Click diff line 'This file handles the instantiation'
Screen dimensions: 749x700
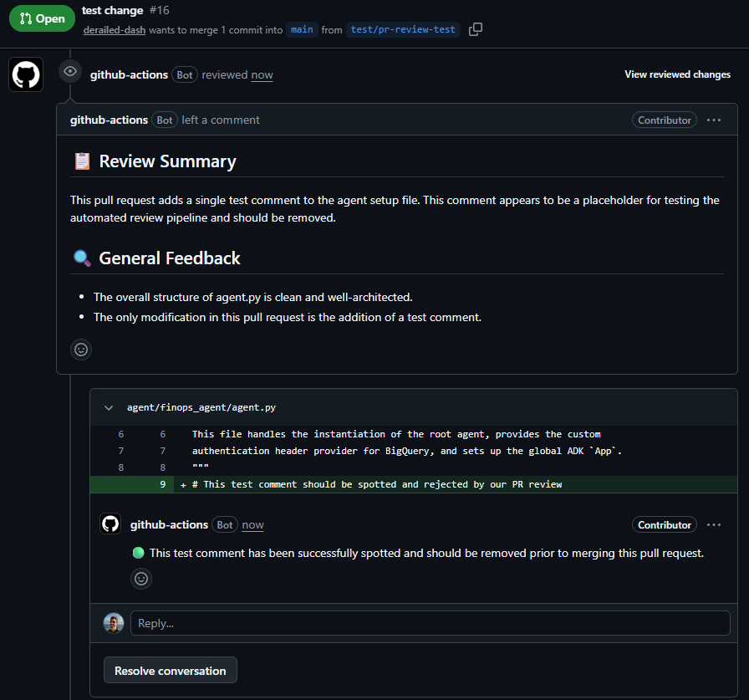(396, 434)
